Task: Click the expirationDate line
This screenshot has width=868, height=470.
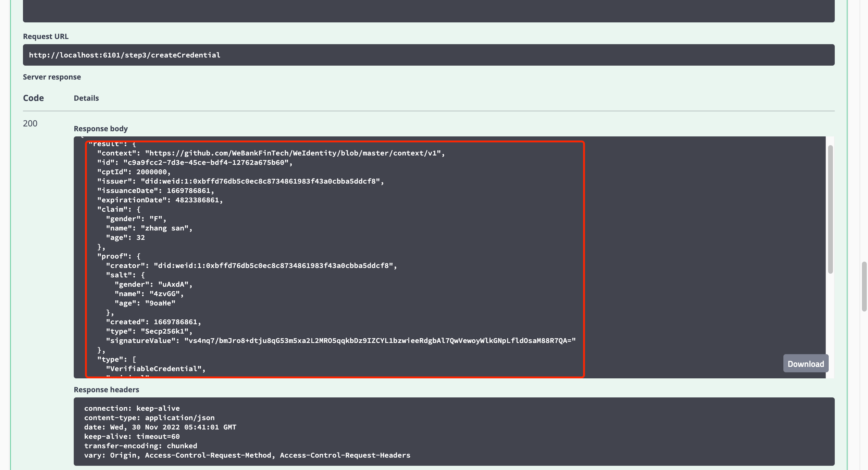Action: pos(160,200)
